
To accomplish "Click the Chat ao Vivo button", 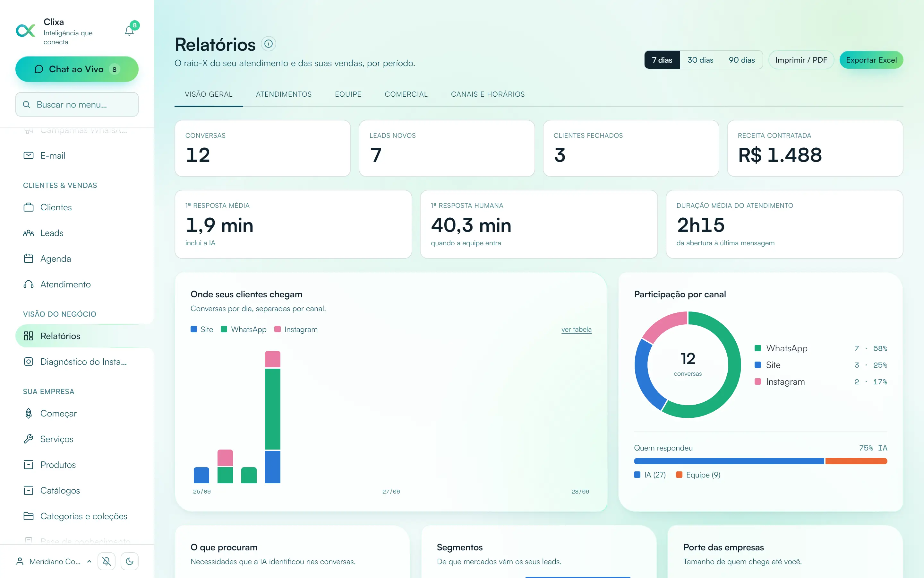I will 77,69.
